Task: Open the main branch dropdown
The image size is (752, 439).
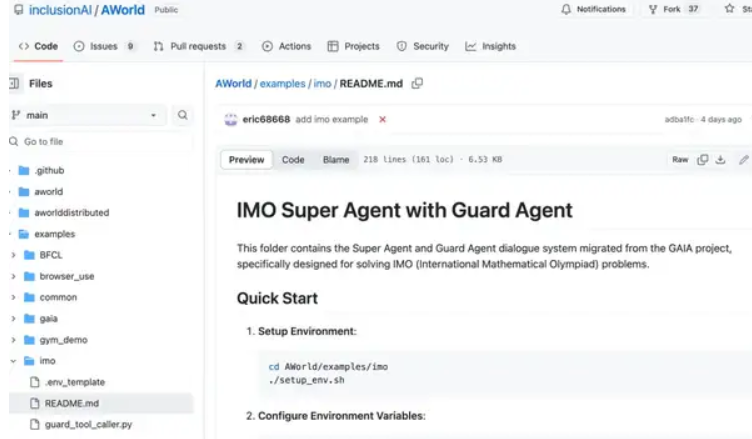Action: (x=84, y=116)
